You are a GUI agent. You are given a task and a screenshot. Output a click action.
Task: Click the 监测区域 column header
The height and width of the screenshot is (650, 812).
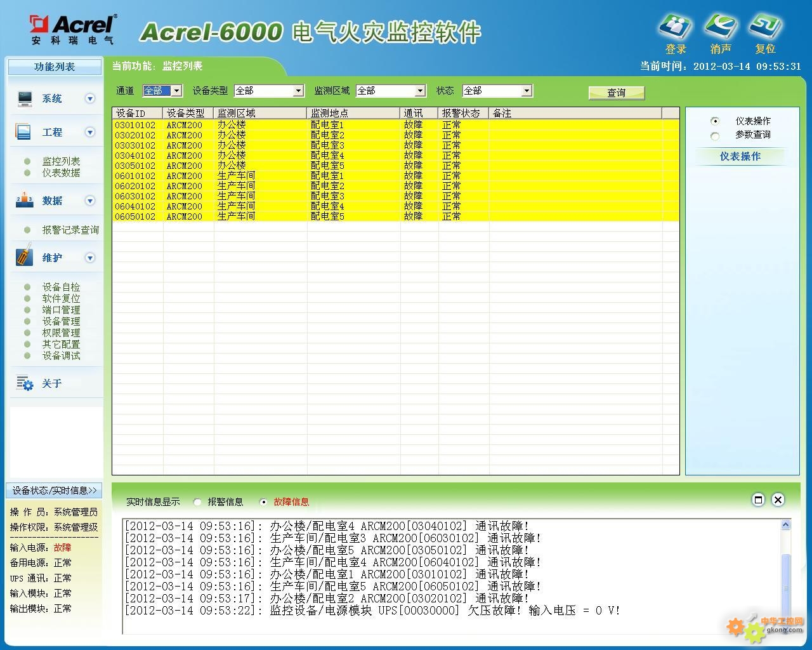pyautogui.click(x=260, y=113)
